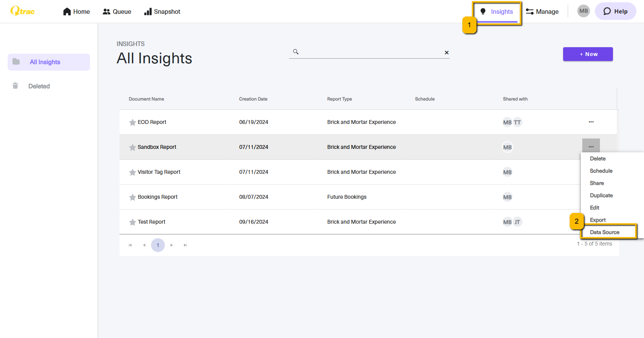Favorite the EOD Report with its star
Screen dimensions: 644x338
pos(132,122)
